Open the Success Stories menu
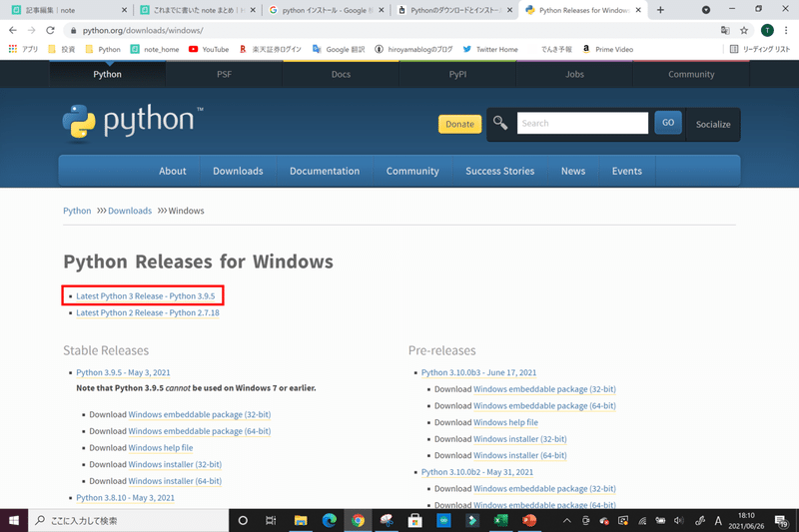The image size is (799, 532). [x=500, y=171]
